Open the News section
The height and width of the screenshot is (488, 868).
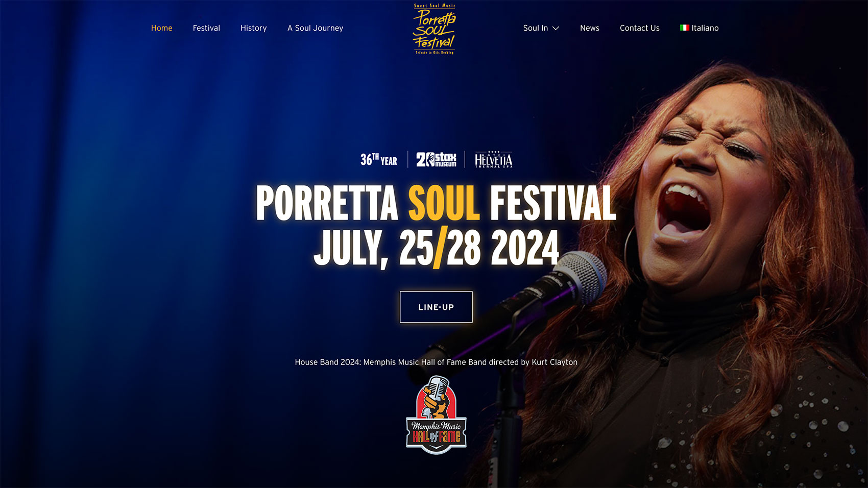coord(589,28)
